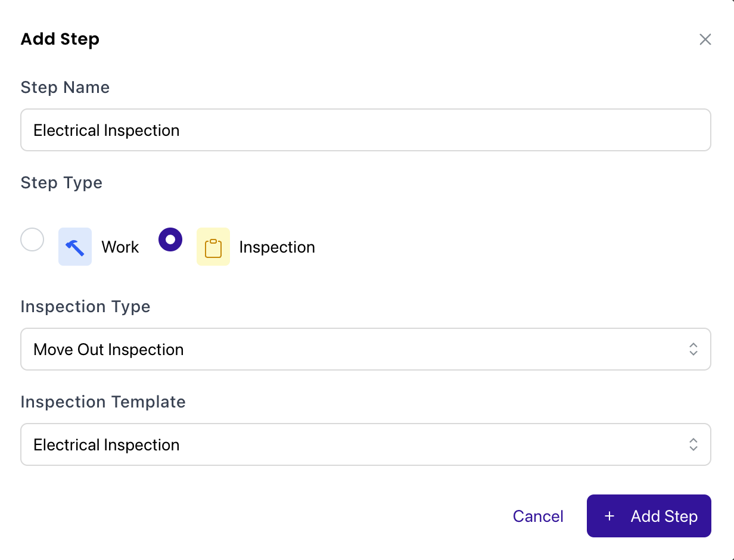Open the Inspection Template dropdown
The width and height of the screenshot is (734, 560).
366,444
